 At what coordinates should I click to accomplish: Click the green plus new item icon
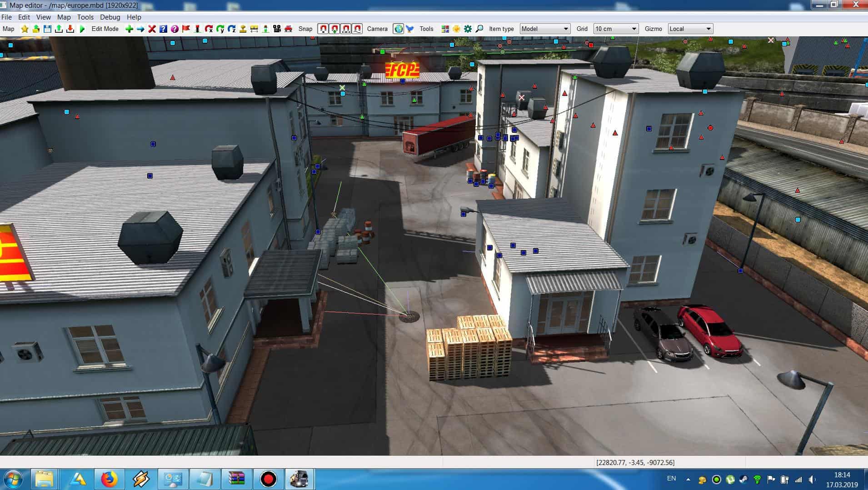click(x=129, y=29)
